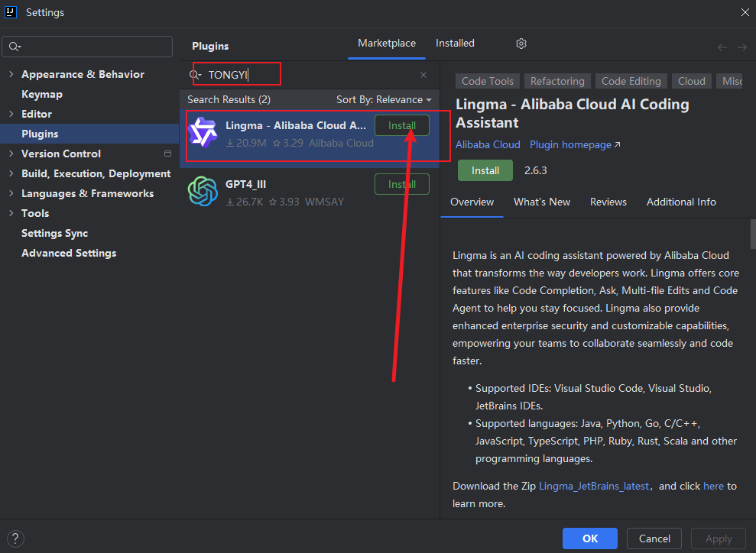Switch to the Installed tab
Image resolution: width=756 pixels, height=553 pixels.
[455, 44]
